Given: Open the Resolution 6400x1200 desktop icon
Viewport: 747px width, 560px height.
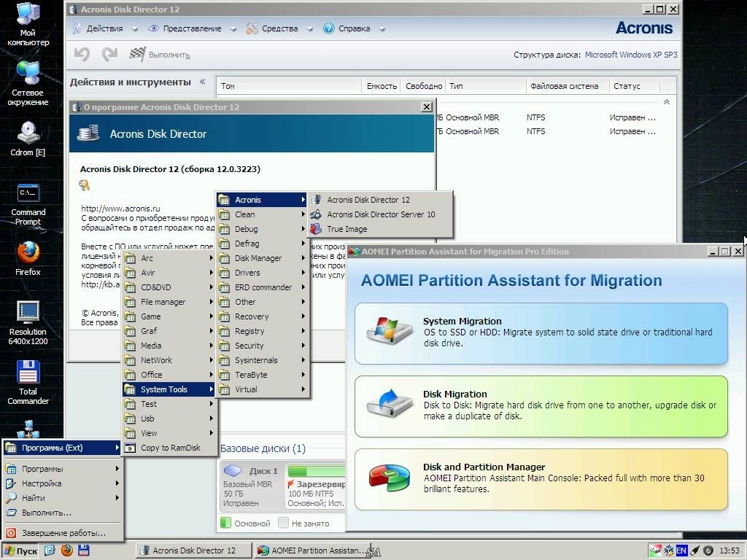Looking at the screenshot, I should pos(28,323).
